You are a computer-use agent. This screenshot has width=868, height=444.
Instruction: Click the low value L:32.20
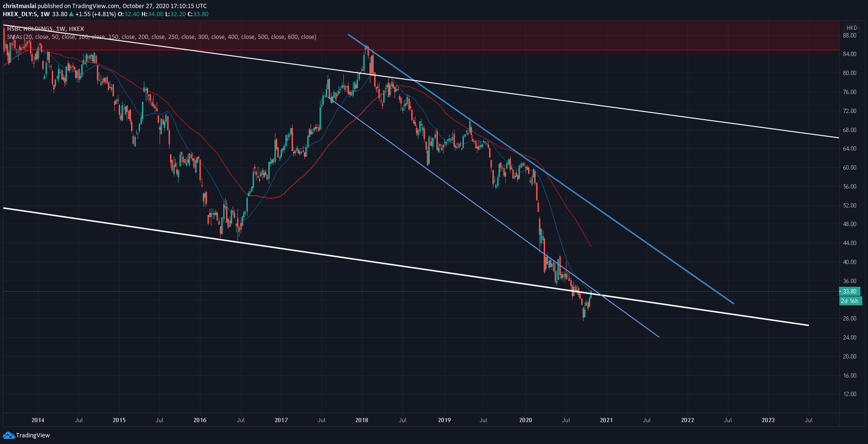[175, 14]
